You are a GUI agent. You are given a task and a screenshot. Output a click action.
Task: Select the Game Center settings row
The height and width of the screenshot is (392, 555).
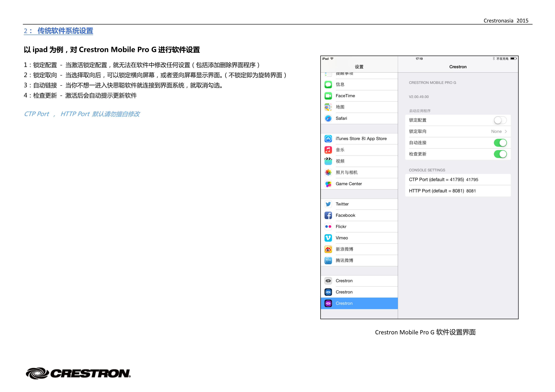tap(359, 184)
